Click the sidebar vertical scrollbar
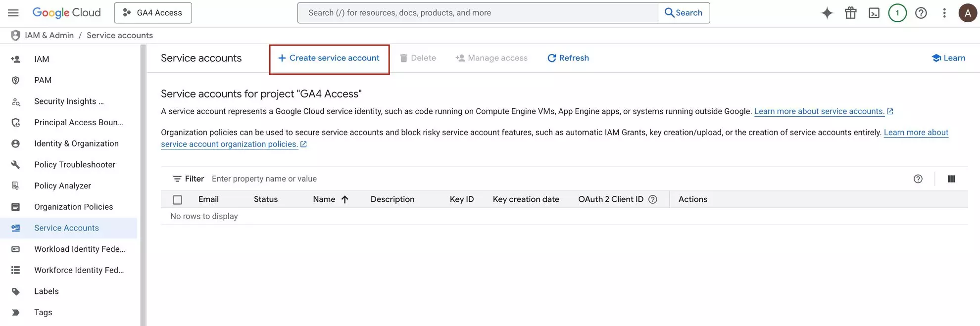Image resolution: width=980 pixels, height=326 pixels. pos(143,185)
